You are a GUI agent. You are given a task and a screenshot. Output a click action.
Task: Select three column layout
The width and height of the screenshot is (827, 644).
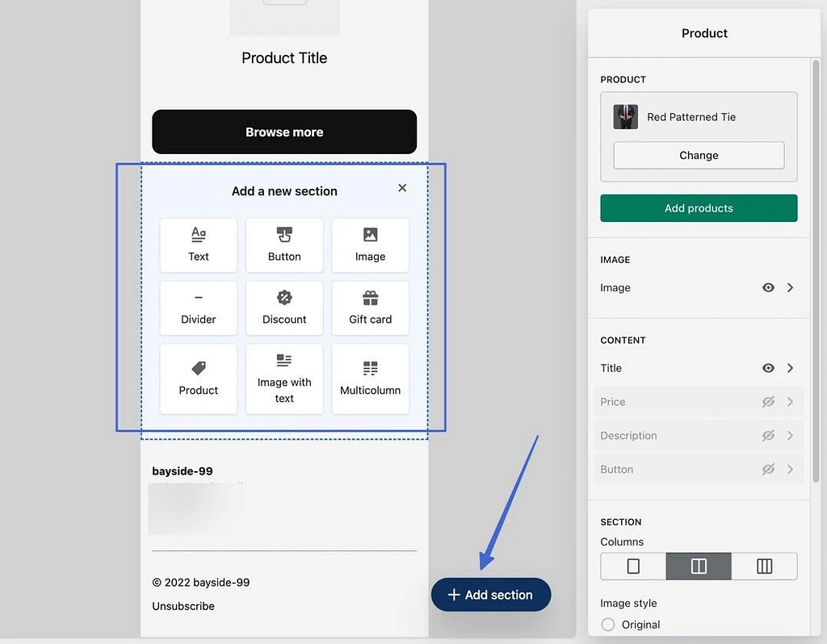(764, 566)
